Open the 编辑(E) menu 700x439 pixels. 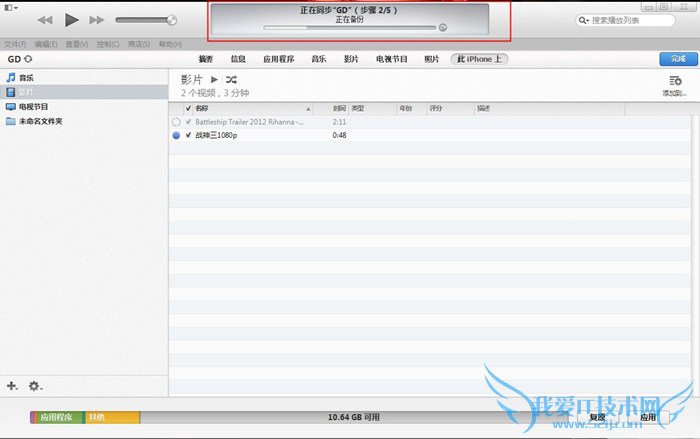46,44
